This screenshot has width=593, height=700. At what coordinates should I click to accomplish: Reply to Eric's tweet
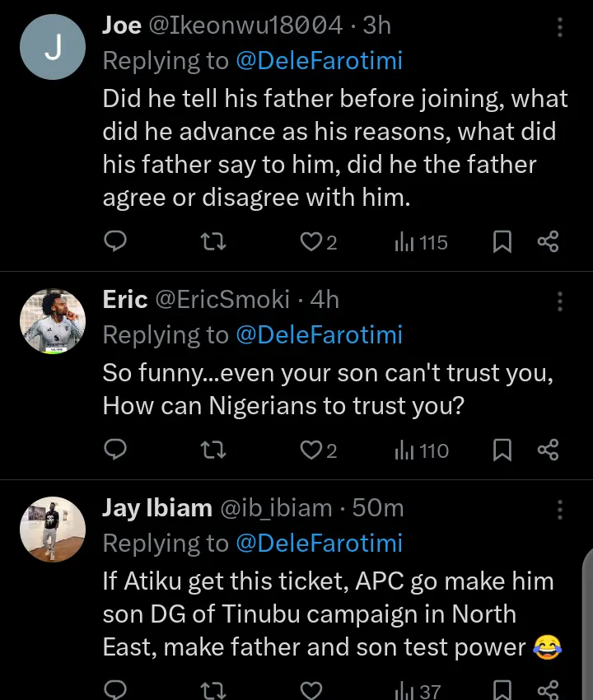[116, 450]
